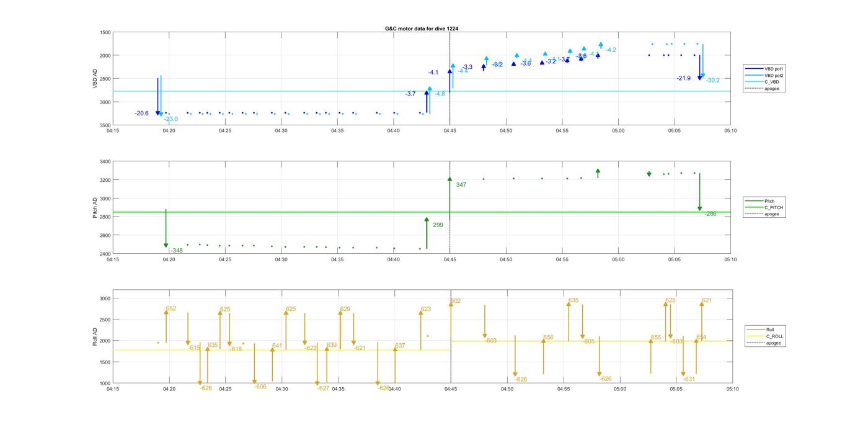The width and height of the screenshot is (868, 430).
Task: Click the "-3.3" VBD data label
Action: tap(467, 67)
